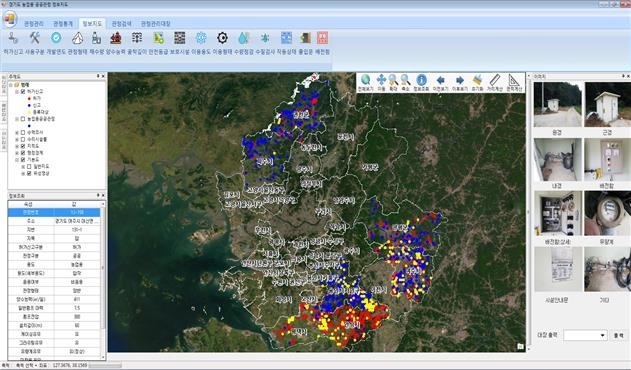The width and height of the screenshot is (631, 370).
Task: Enable the unchecked layer below yellow legend item
Action: tap(23, 119)
